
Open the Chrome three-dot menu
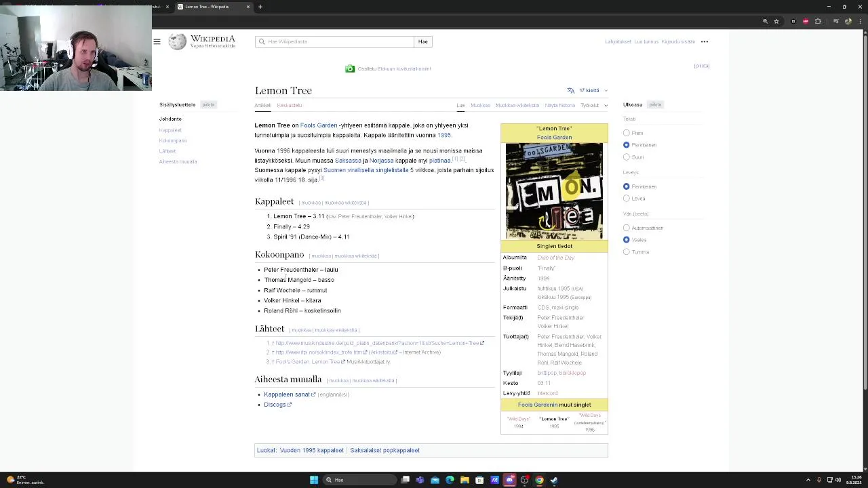click(860, 21)
